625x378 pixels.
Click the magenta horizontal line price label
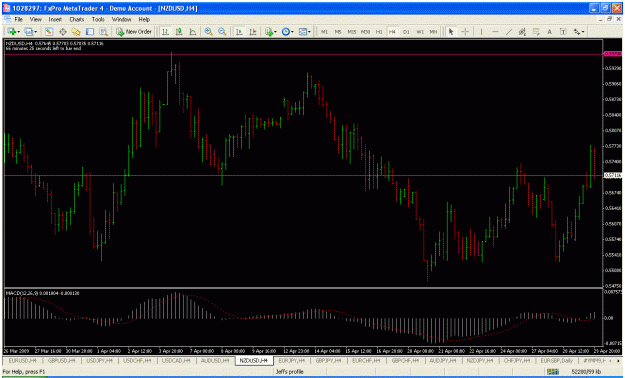tap(613, 54)
